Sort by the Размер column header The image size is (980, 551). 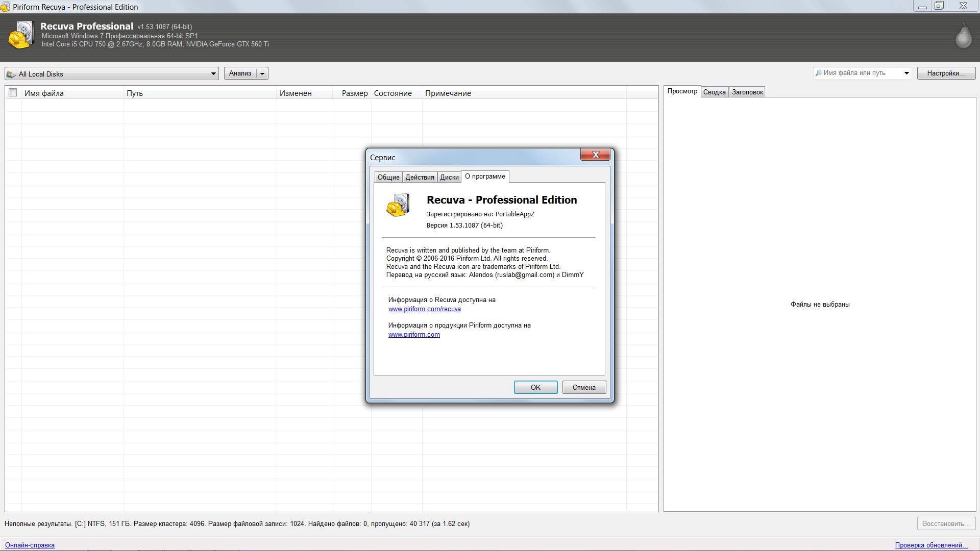coord(352,93)
